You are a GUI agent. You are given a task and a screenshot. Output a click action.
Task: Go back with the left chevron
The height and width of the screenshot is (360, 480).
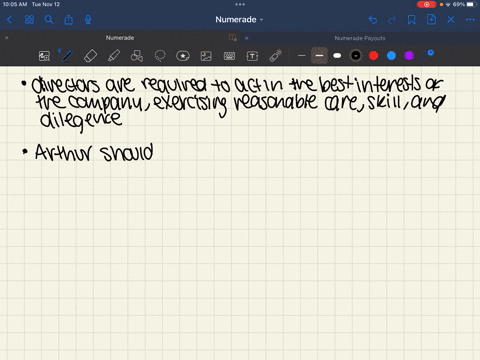(x=9, y=20)
